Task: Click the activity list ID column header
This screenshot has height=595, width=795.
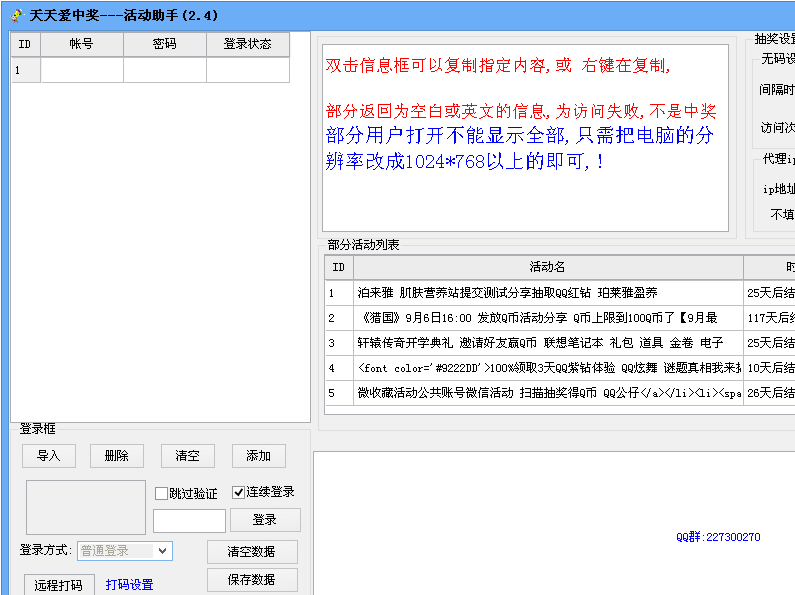Action: [339, 267]
